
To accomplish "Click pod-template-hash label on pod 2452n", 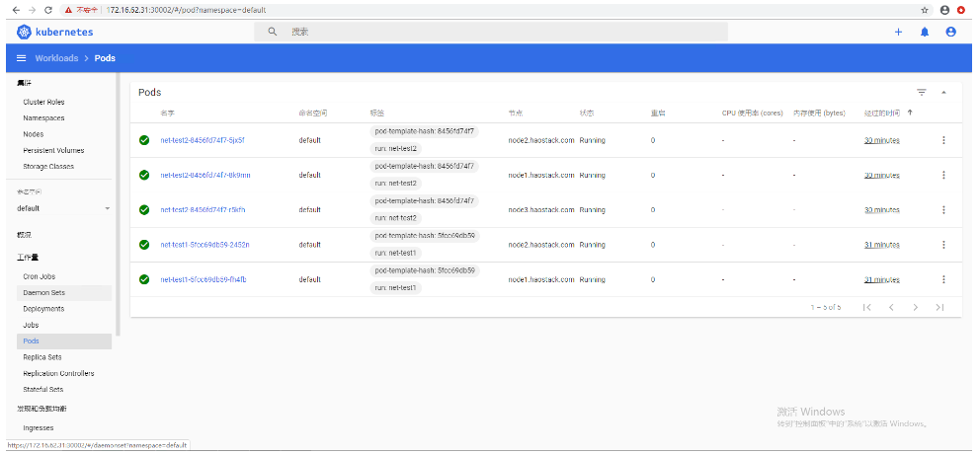I will (425, 236).
